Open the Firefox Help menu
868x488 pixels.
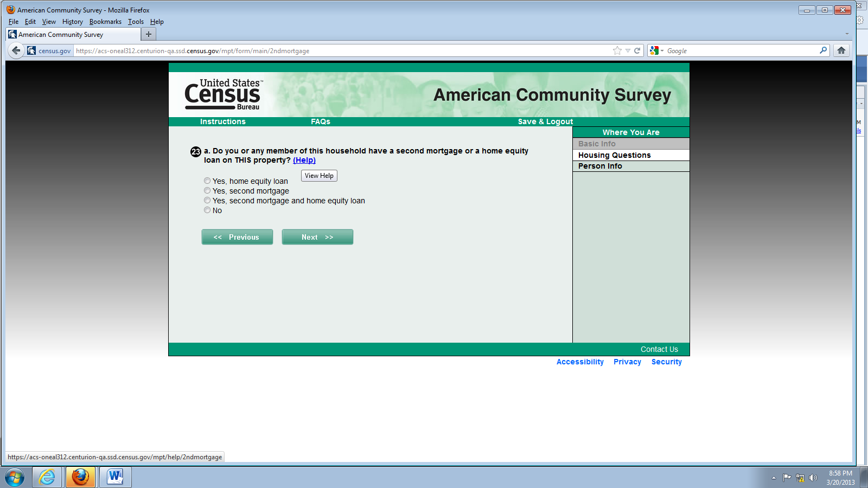click(157, 22)
